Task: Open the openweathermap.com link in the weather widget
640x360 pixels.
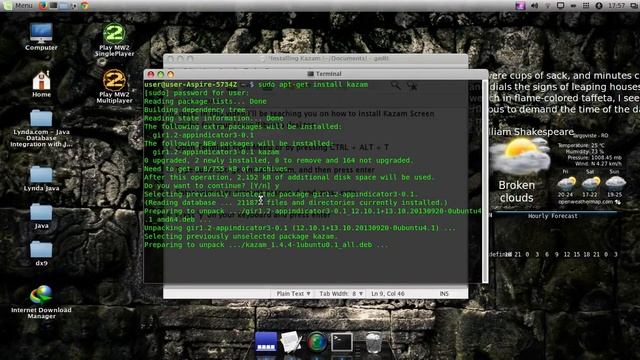Action: (585, 202)
